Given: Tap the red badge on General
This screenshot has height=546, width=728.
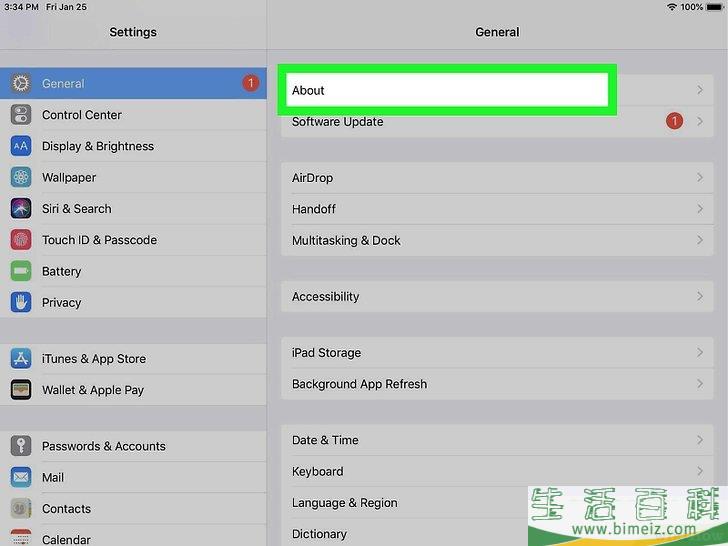Looking at the screenshot, I should click(251, 83).
